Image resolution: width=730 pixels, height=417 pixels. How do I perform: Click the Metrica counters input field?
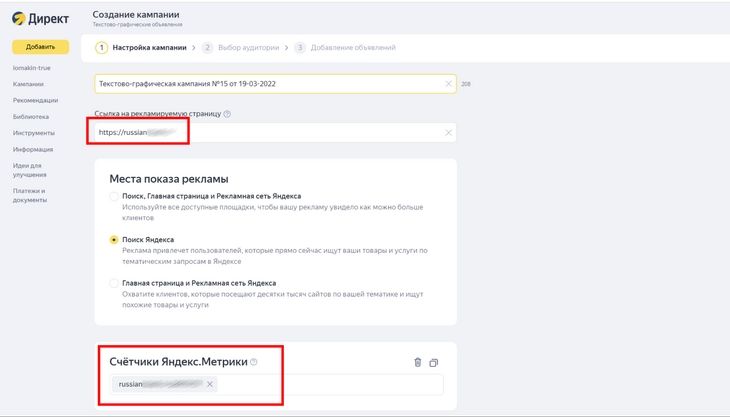(277, 384)
